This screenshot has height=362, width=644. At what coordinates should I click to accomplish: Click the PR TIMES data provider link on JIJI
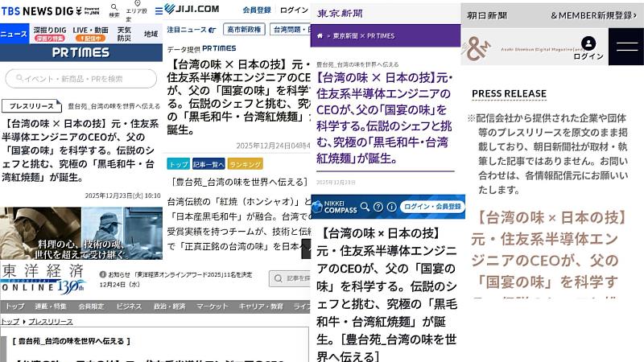(219, 48)
